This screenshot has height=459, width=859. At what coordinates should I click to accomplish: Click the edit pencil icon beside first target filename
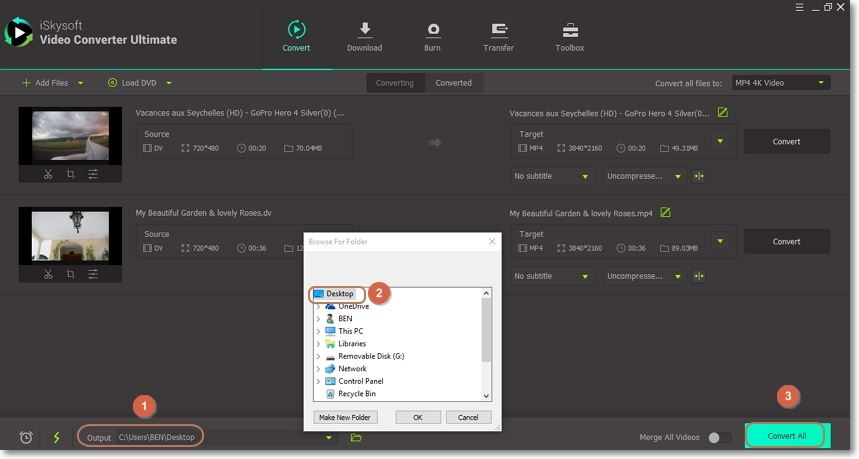pos(722,113)
